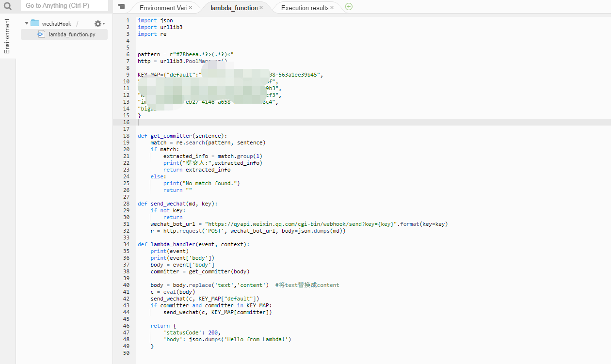Viewport: 611px width, 364px height.
Task: Switch to the Environment Var tab
Action: [x=162, y=8]
